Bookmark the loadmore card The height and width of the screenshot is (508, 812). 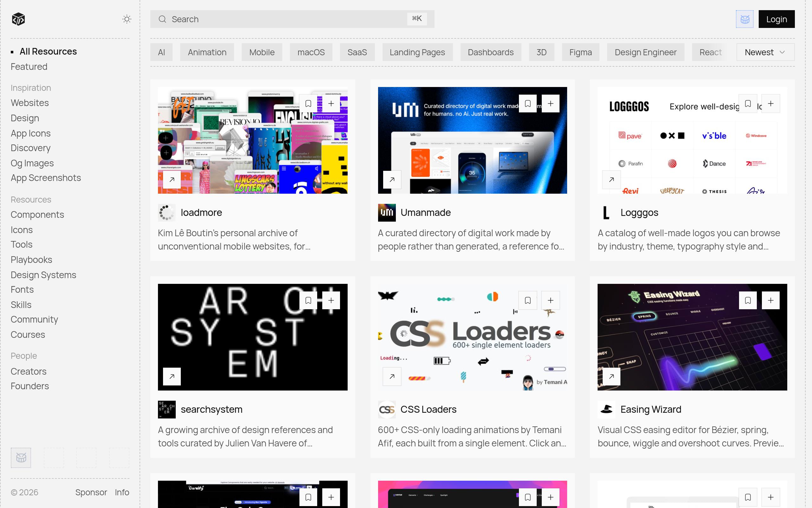pyautogui.click(x=308, y=104)
